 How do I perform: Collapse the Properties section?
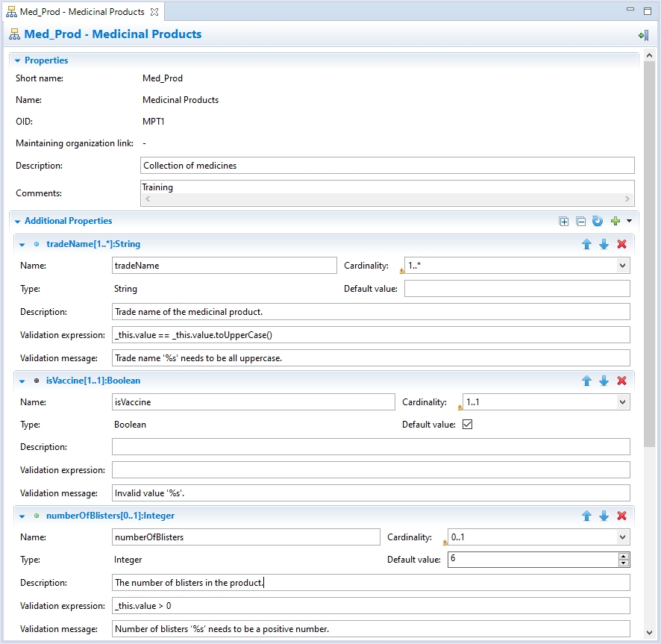click(x=18, y=61)
